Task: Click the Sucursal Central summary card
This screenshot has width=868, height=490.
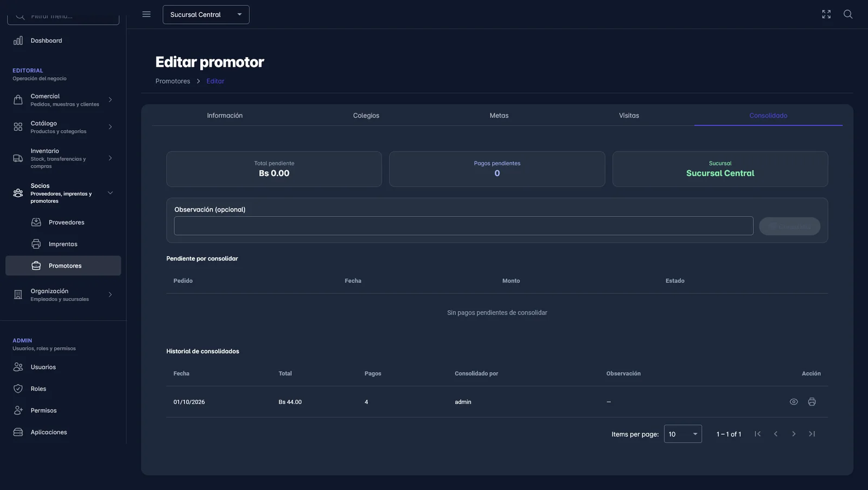Action: pos(720,169)
